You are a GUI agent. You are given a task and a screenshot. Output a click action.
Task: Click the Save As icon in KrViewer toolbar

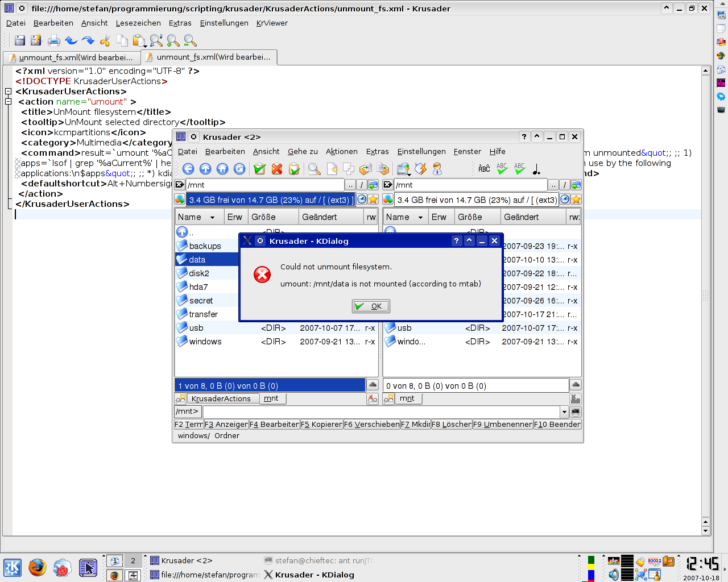[36, 40]
